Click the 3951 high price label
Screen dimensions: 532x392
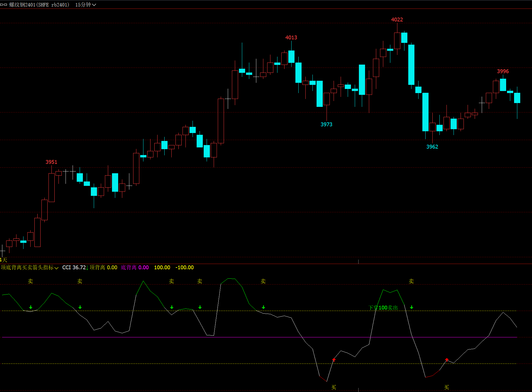(51, 162)
